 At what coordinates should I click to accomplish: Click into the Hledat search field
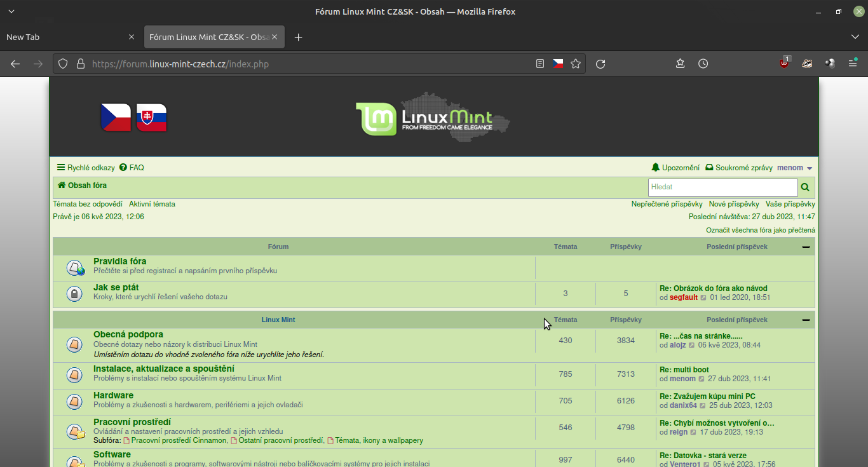pyautogui.click(x=722, y=187)
